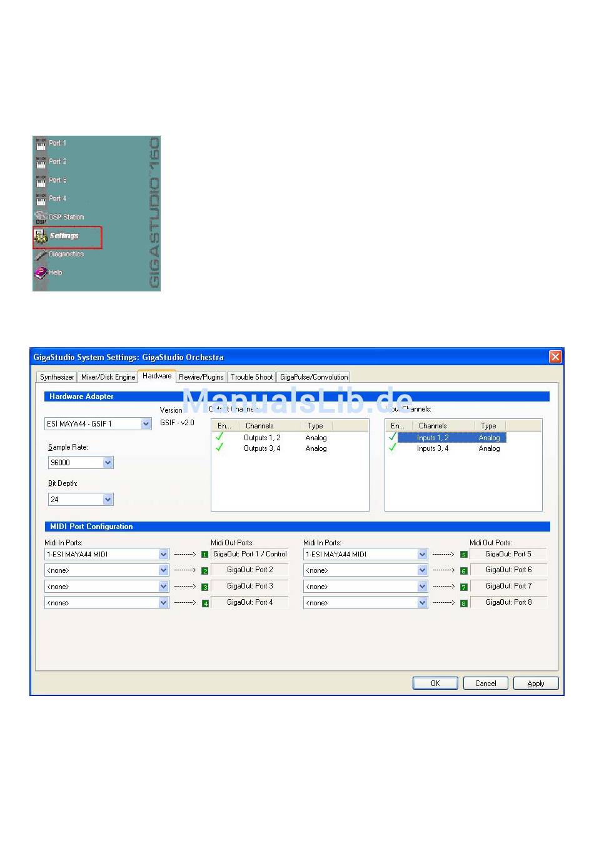This screenshot has width=594, height=868.
Task: Click green port number 3 indicator
Action: pyautogui.click(x=204, y=587)
